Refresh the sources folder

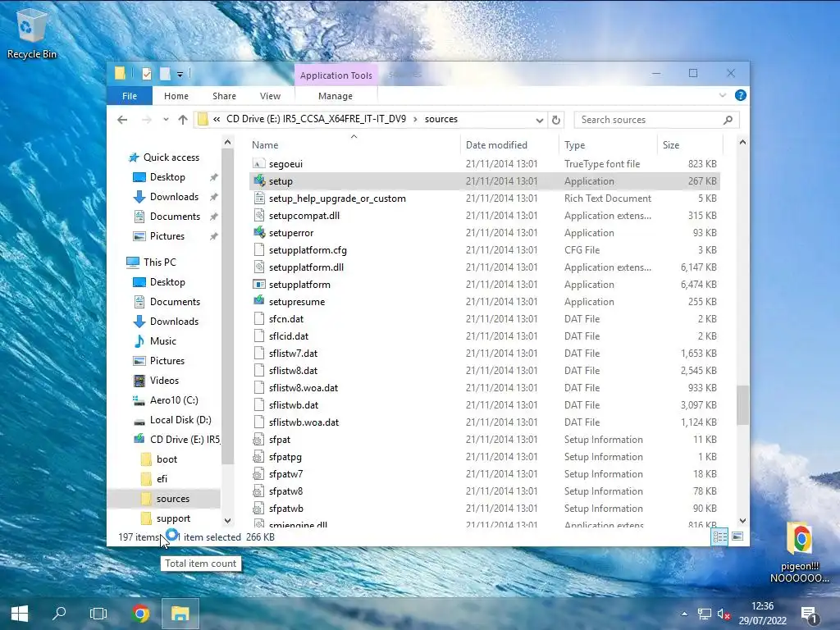(556, 120)
